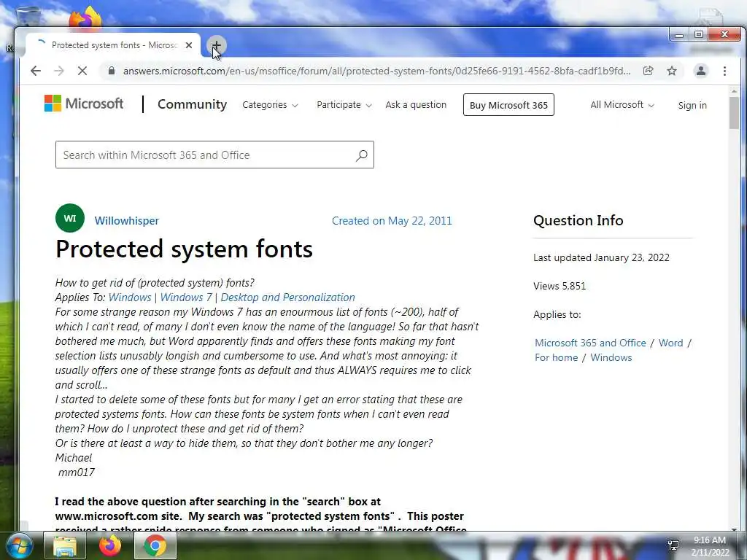Viewport: 747px width, 560px height.
Task: Expand the All Microsoft dropdown
Action: [622, 105]
